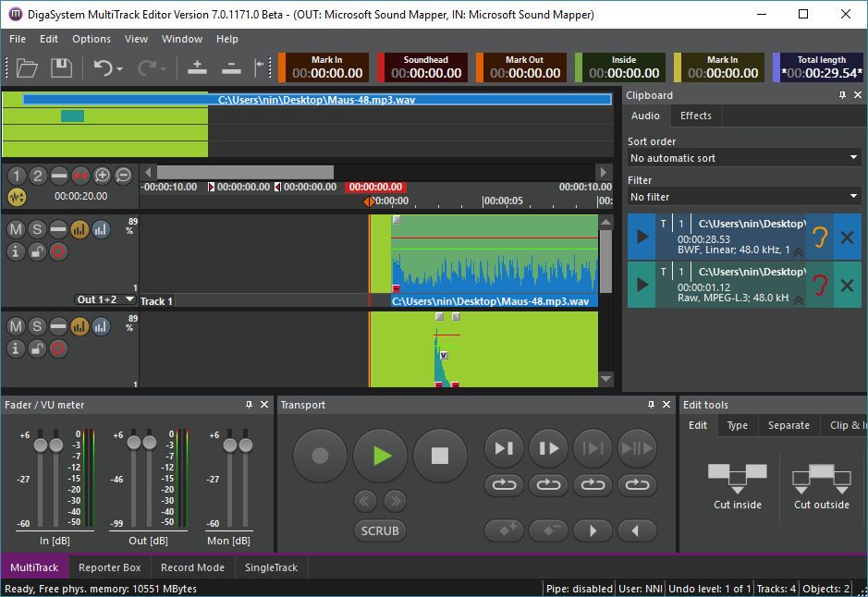
Task: Click the open file folder icon
Action: [27, 67]
